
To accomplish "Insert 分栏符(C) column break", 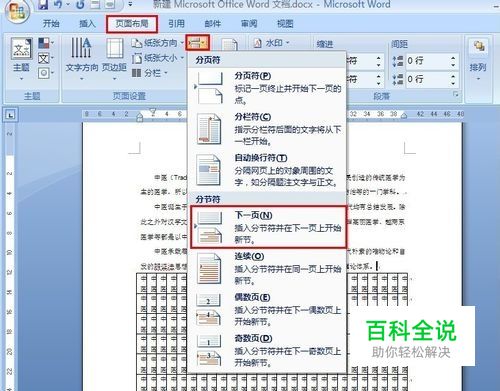I will point(267,129).
